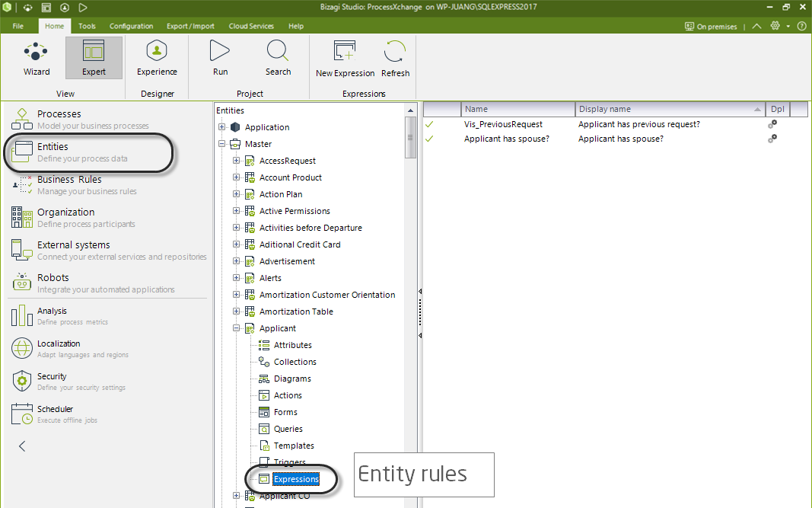The image size is (812, 508).
Task: Select Templates under Applicant
Action: 294,446
